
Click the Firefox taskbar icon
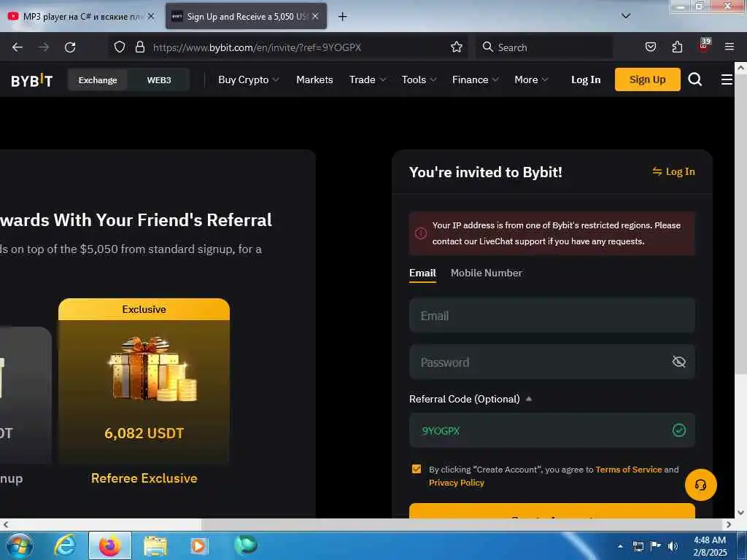click(110, 545)
